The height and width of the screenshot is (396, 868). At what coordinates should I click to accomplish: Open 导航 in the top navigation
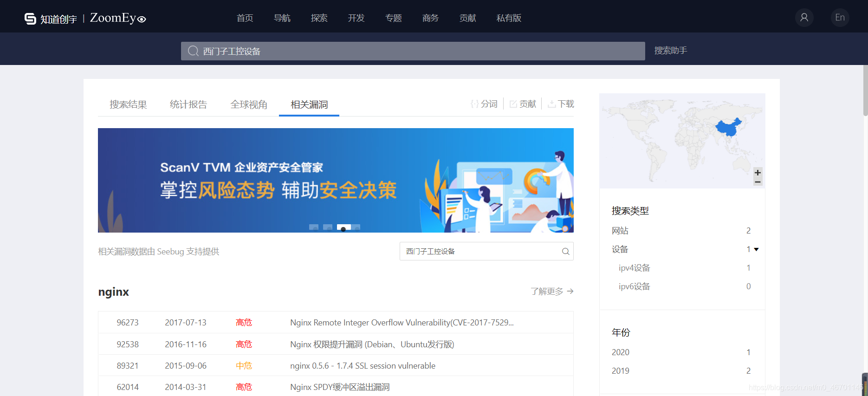(x=282, y=18)
